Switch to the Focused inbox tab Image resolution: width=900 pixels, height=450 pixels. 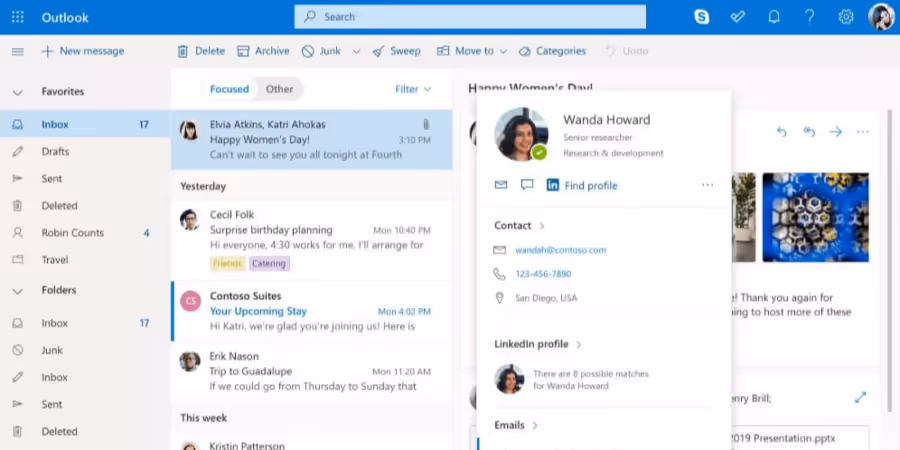coord(229,89)
